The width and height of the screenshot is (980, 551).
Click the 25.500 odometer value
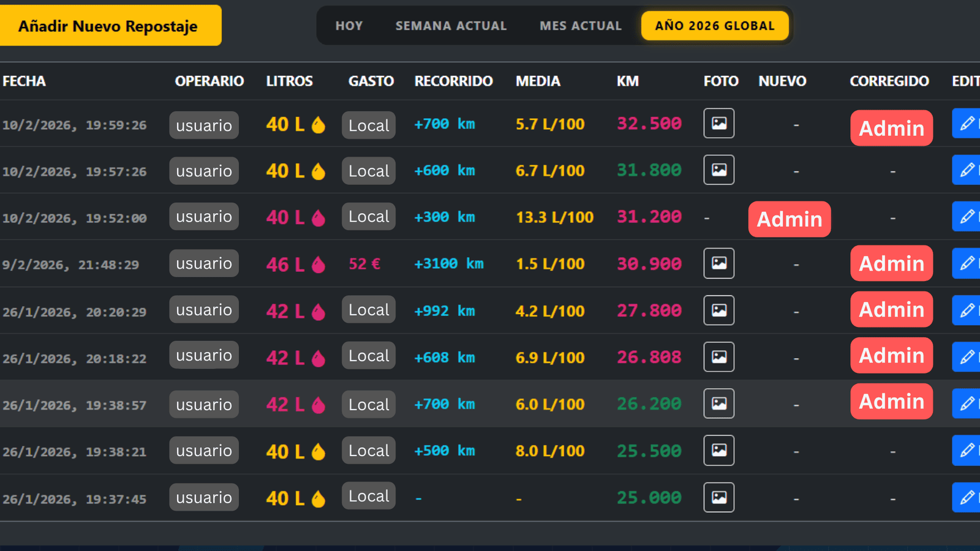coord(649,451)
